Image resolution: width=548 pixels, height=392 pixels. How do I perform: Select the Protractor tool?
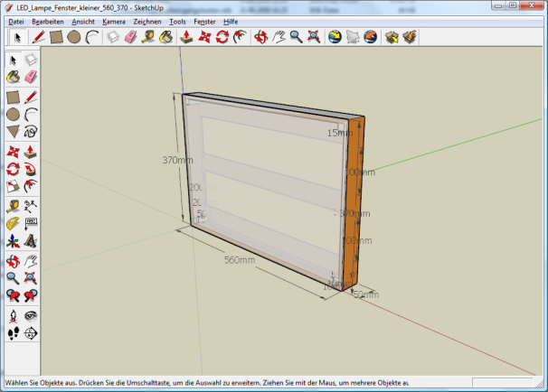[x=14, y=224]
